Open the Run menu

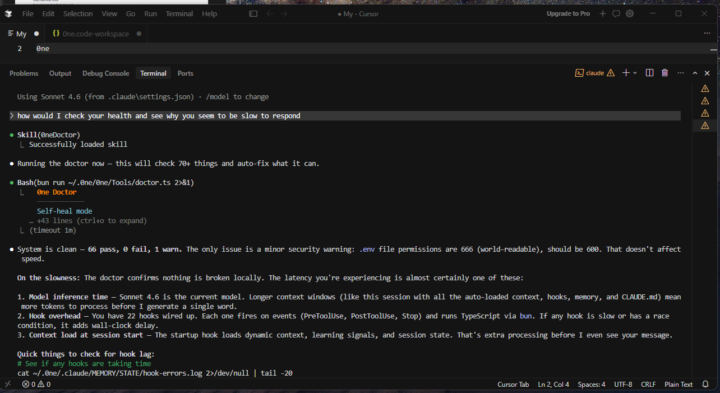click(150, 14)
